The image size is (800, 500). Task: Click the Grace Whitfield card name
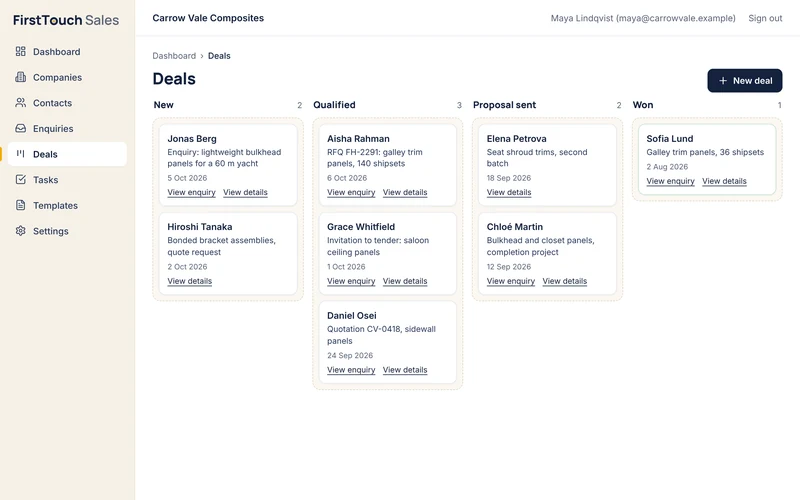[x=361, y=227]
